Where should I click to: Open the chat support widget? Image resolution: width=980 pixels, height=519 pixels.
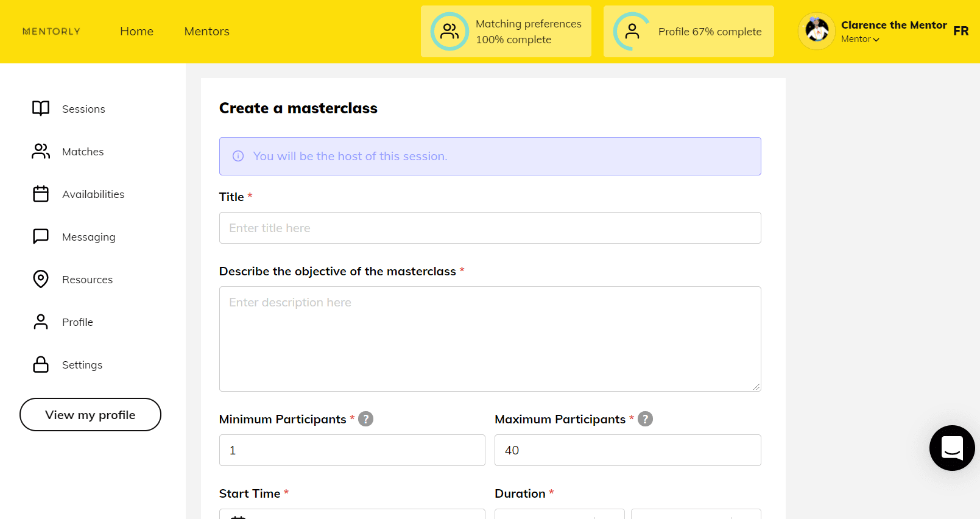coord(951,448)
